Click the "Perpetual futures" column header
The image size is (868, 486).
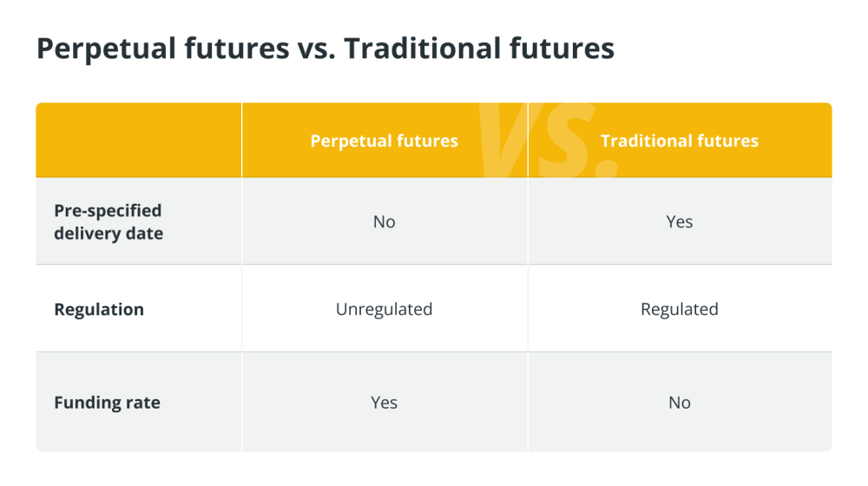coord(385,141)
